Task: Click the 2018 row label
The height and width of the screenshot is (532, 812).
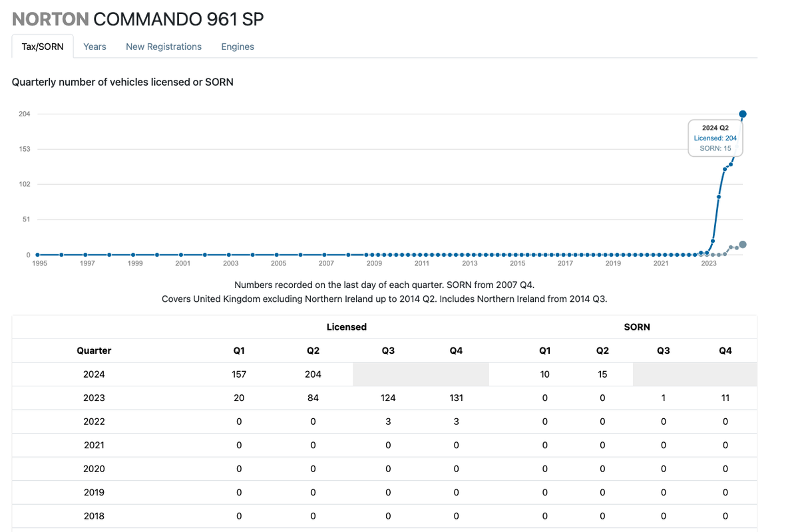Action: [x=94, y=516]
